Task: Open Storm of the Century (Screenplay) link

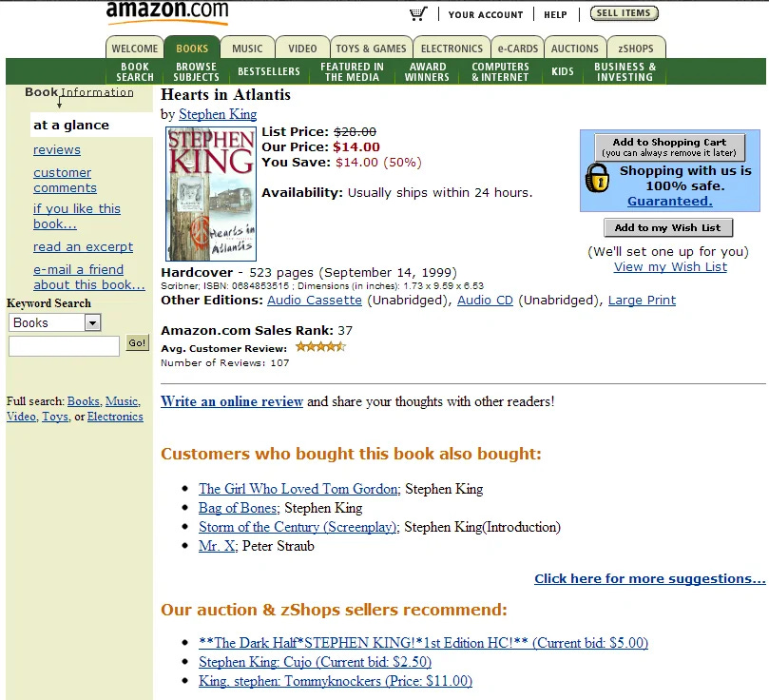Action: click(298, 527)
